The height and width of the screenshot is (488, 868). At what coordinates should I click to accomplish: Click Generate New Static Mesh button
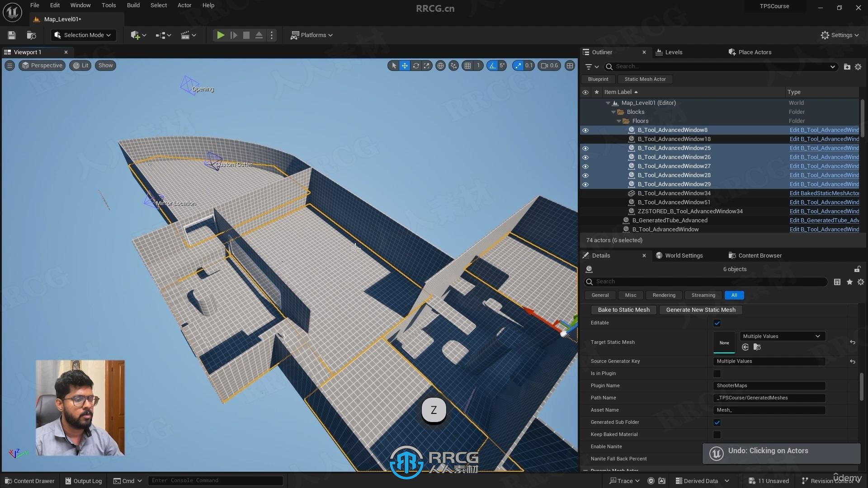tap(701, 310)
